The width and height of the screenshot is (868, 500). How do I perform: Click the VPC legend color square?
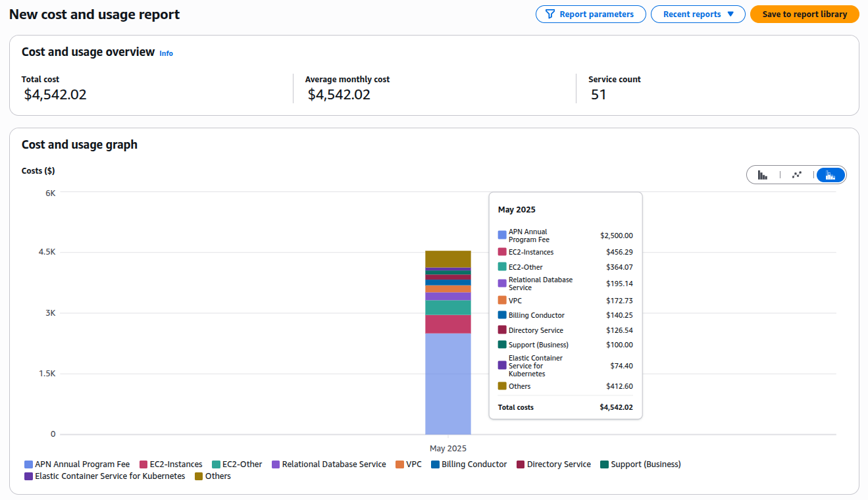[x=400, y=464]
